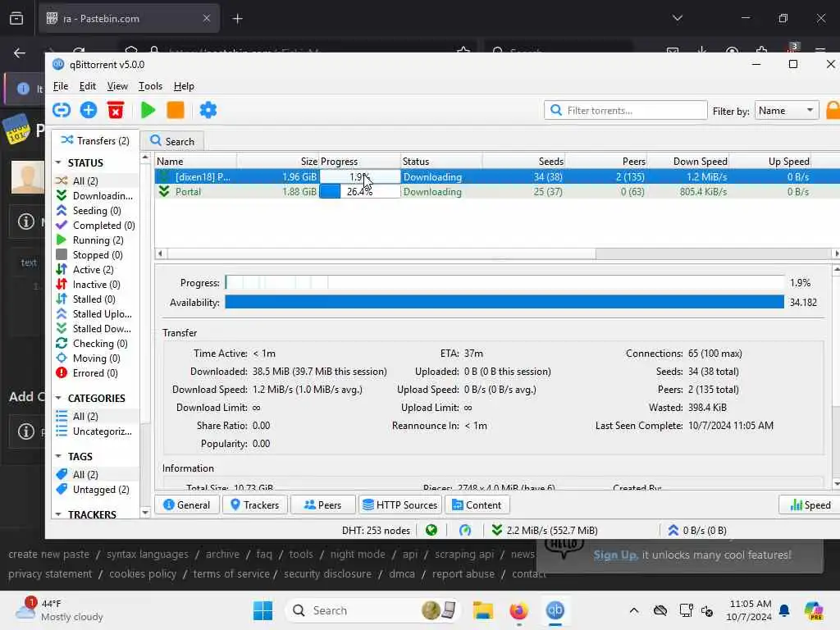The width and height of the screenshot is (840, 630).
Task: Select the Seeding (0) status filter
Action: click(x=95, y=211)
